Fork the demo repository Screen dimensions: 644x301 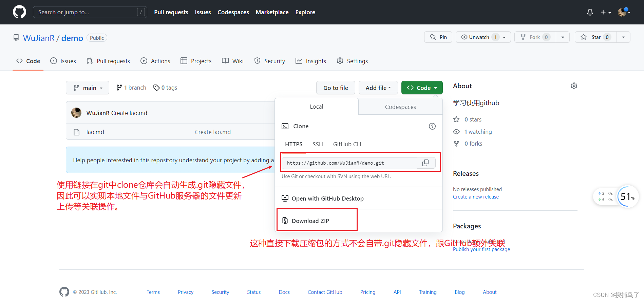[535, 37]
